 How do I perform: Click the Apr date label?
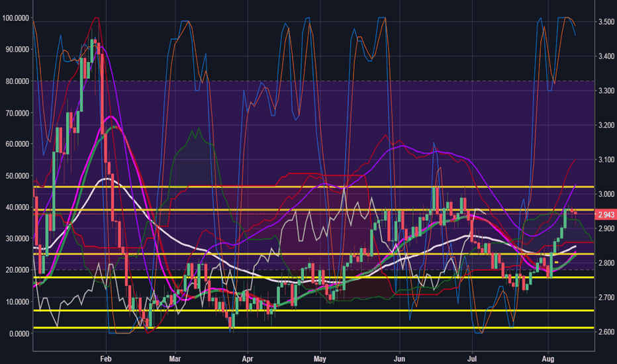[247, 359]
